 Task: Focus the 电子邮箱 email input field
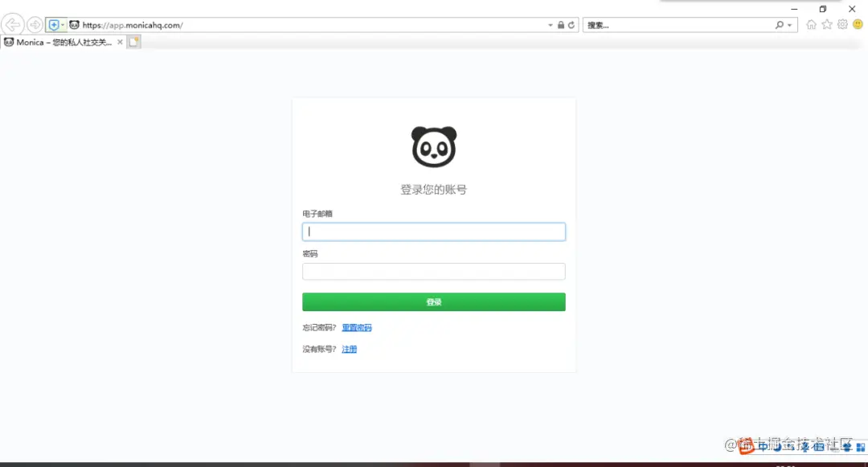[x=434, y=231]
